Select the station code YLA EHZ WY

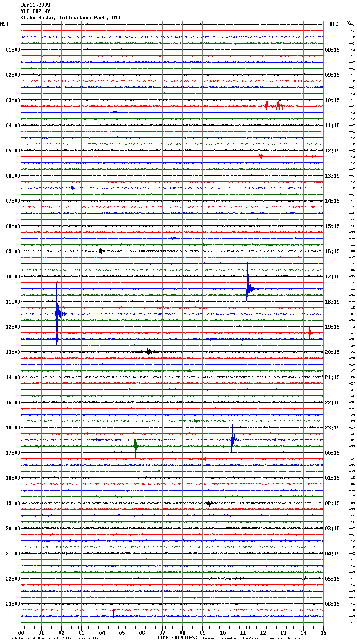point(35,11)
